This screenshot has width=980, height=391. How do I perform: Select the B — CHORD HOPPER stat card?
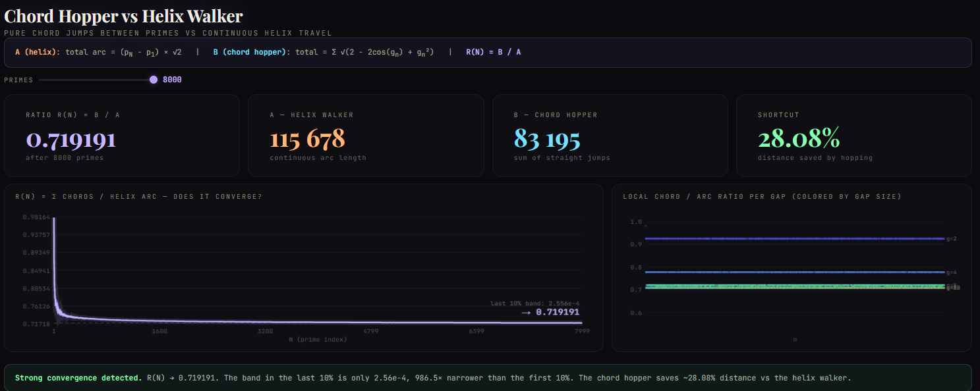pyautogui.click(x=610, y=135)
